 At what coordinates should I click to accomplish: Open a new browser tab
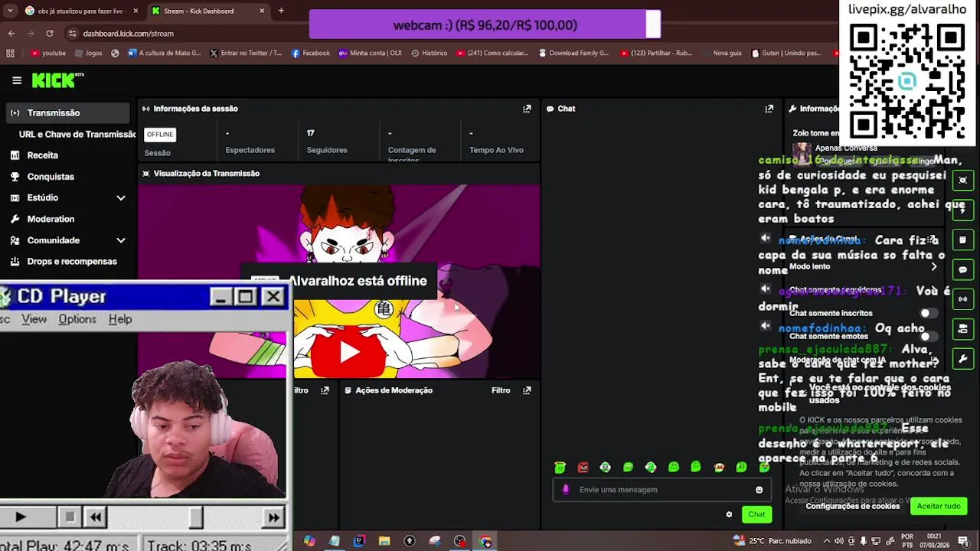[281, 11]
